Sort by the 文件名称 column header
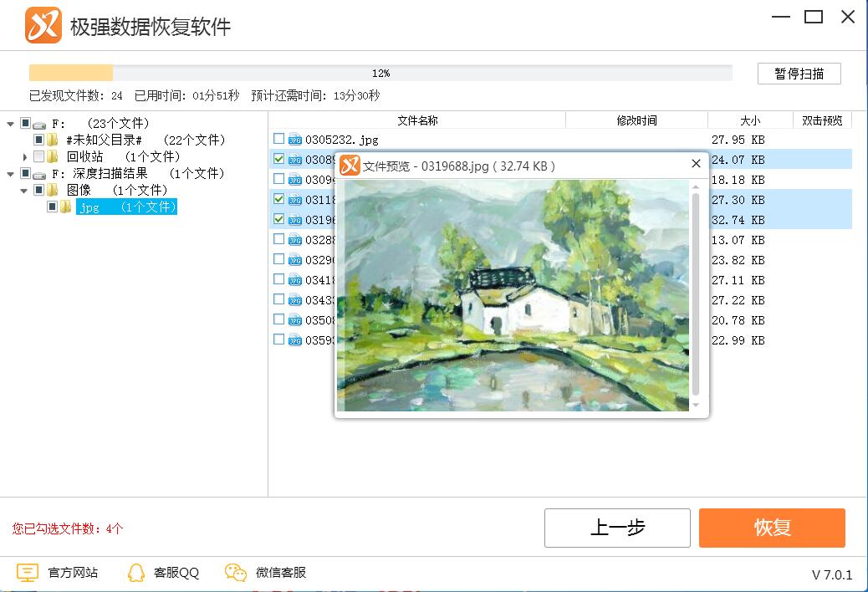Viewport: 868px width, 592px height. pos(417,120)
